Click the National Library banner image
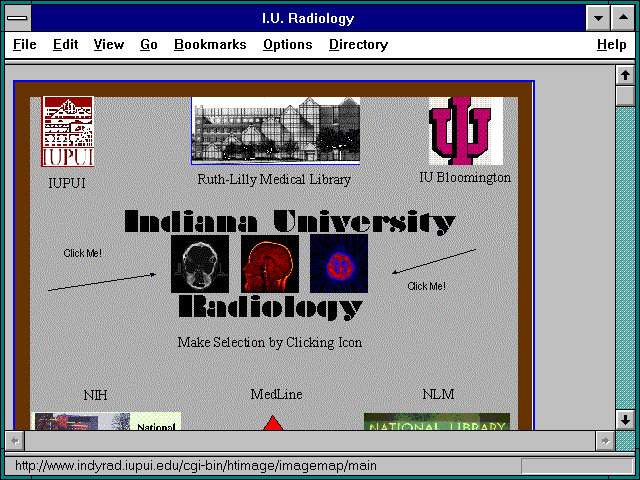Screen dimensions: 640x480 [437, 422]
